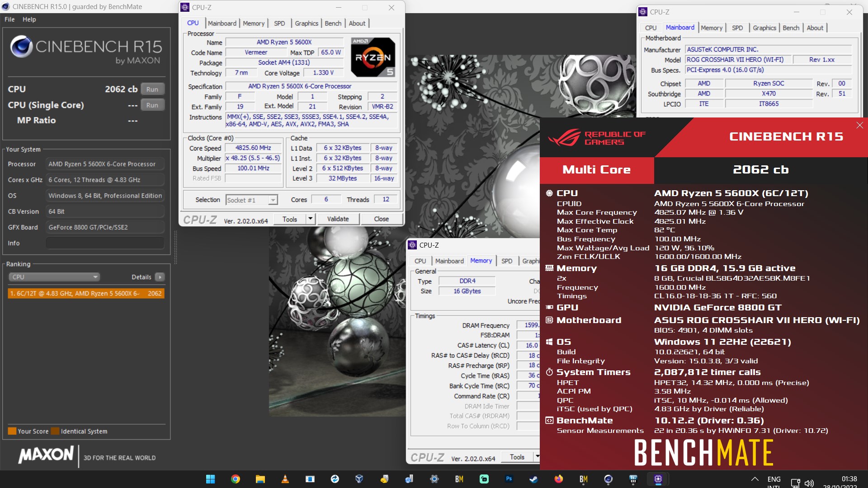Click the Info input field in Cinebench
The image size is (868, 488).
105,243
